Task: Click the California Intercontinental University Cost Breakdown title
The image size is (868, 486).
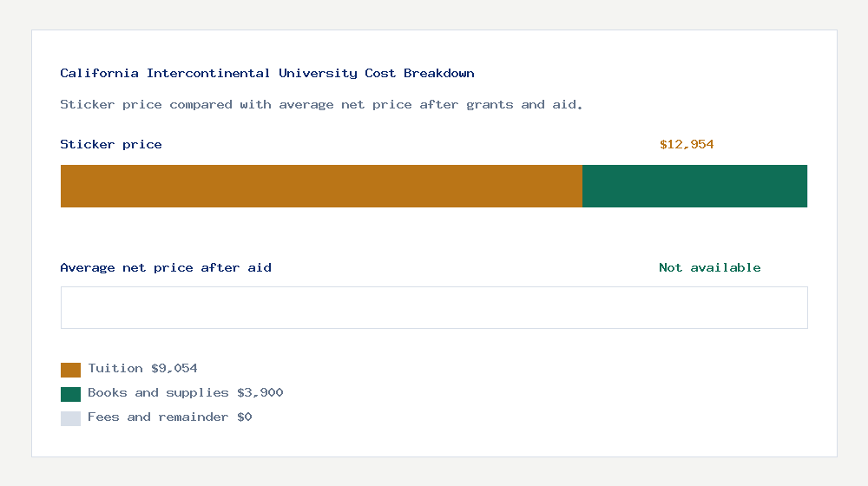Action: (267, 73)
